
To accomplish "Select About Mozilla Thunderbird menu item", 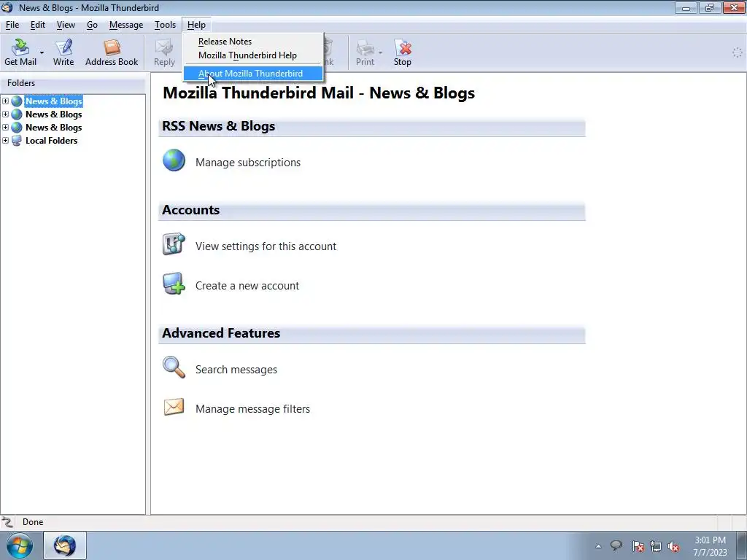I will [x=253, y=74].
